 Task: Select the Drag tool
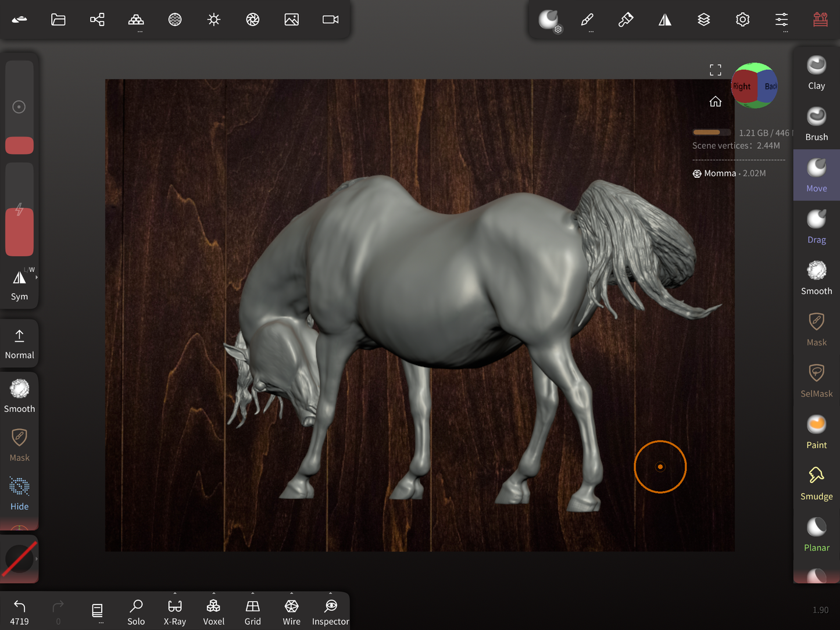pyautogui.click(x=816, y=227)
